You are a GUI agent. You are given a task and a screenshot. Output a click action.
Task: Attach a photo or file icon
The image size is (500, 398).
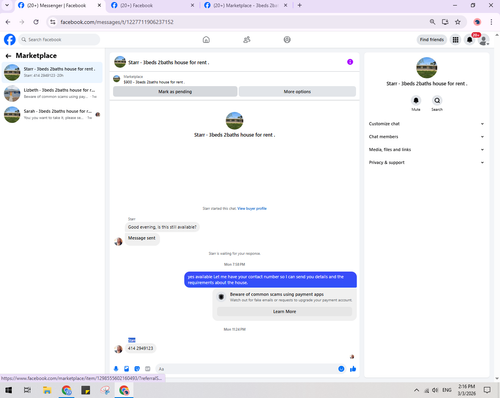(127, 369)
